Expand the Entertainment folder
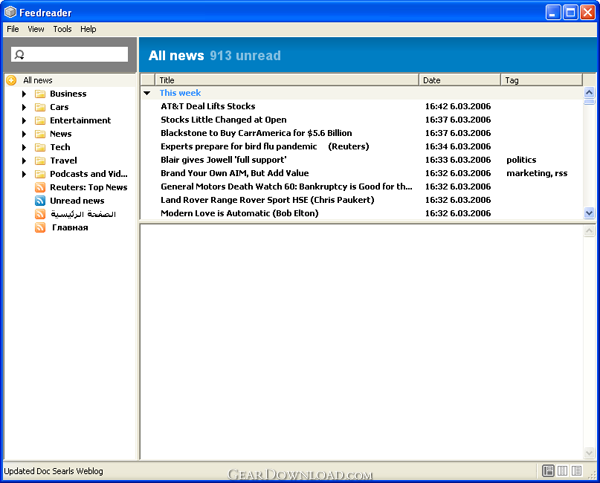The width and height of the screenshot is (600, 483). 24,121
